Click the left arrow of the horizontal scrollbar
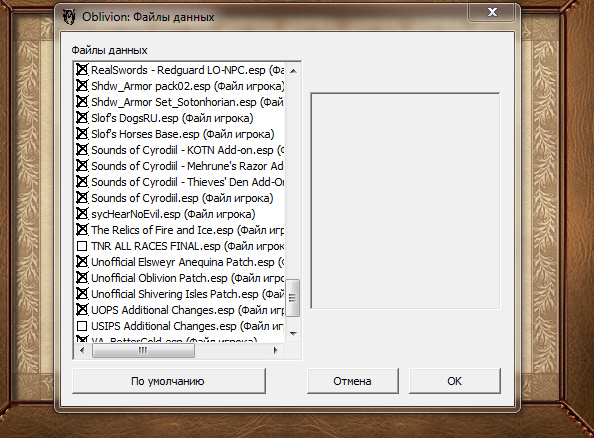The height and width of the screenshot is (438, 594). point(82,350)
